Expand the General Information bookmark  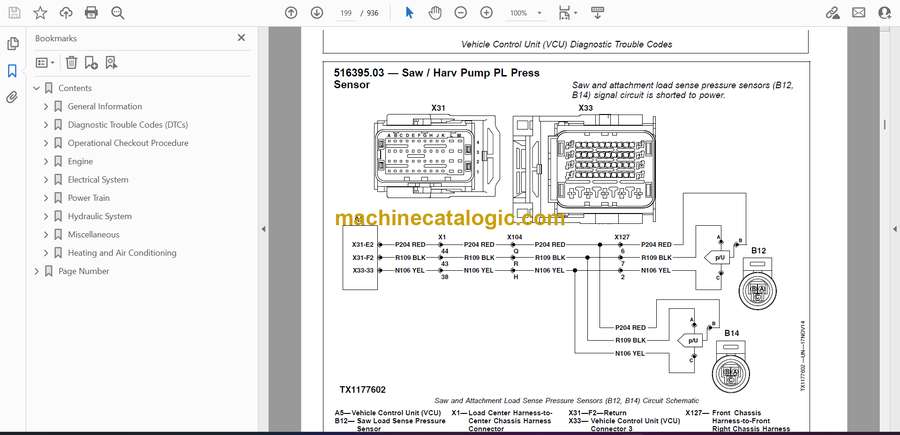[46, 107]
